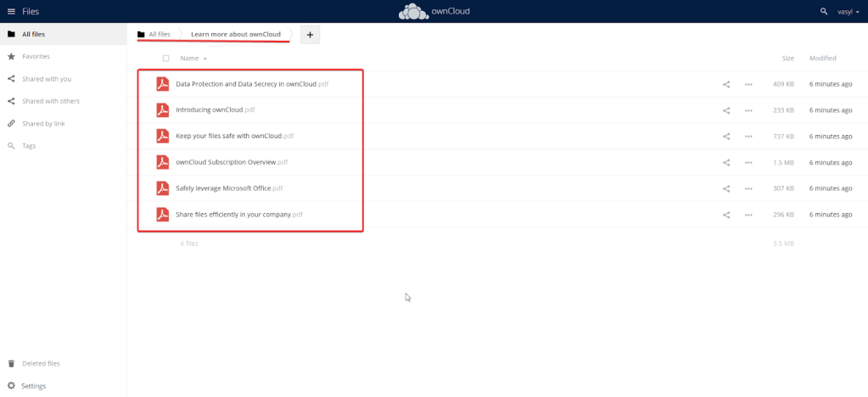Go to Shared with others section
The height and width of the screenshot is (397, 868).
point(51,101)
